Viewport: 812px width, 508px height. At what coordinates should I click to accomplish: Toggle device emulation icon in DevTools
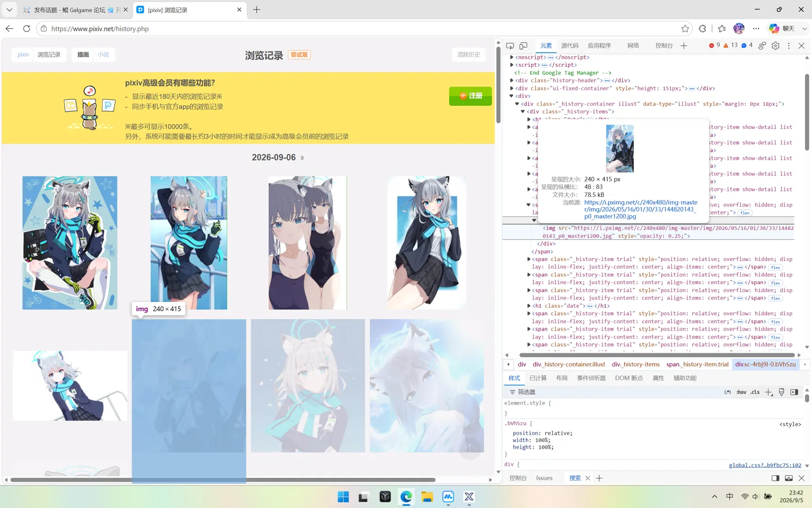click(x=523, y=46)
